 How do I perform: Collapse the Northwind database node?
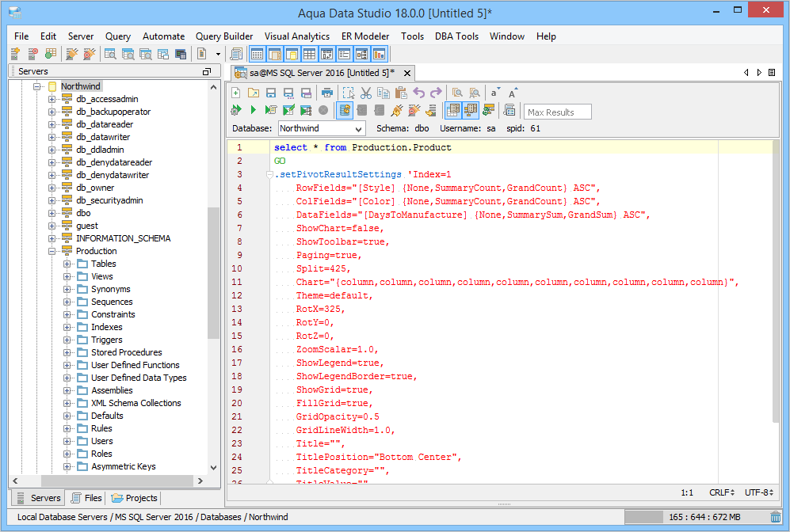pyautogui.click(x=37, y=86)
